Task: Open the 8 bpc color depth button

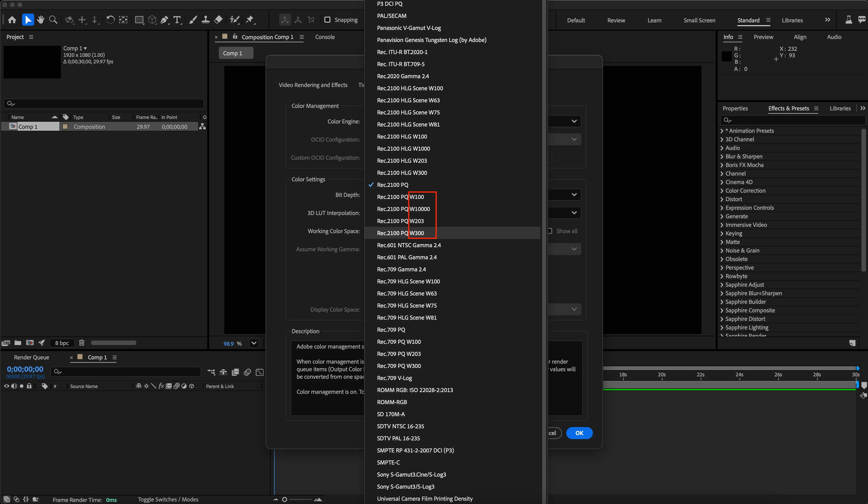Action: tap(62, 343)
